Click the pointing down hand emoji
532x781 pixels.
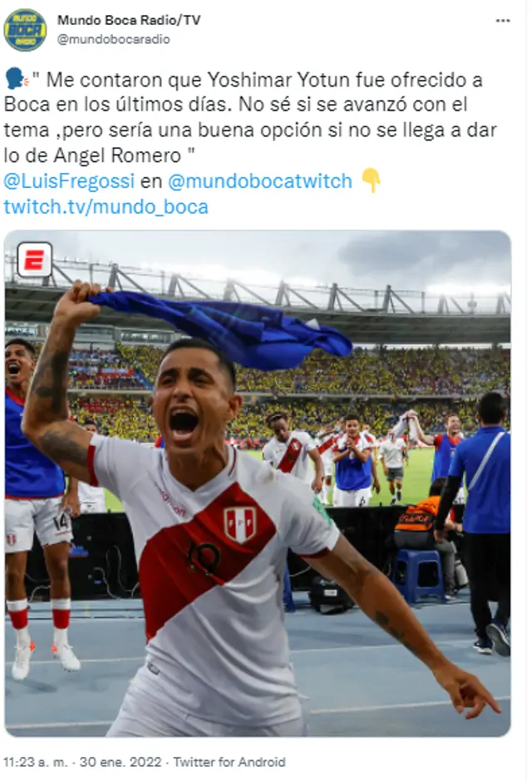tap(371, 180)
